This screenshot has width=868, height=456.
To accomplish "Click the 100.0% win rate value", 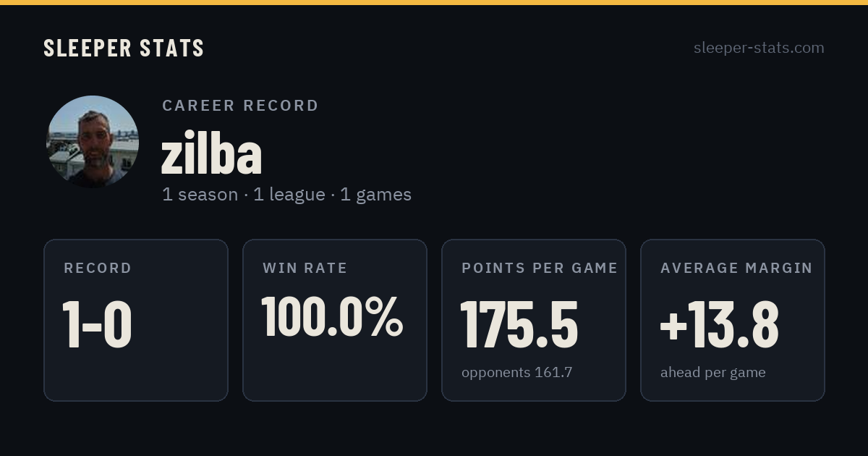I will (x=332, y=316).
